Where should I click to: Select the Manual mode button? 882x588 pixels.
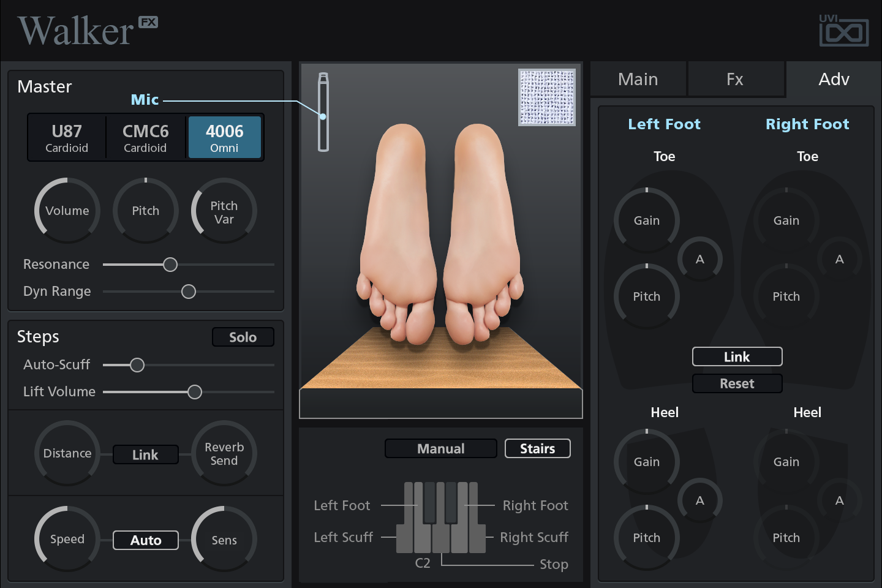pos(440,448)
